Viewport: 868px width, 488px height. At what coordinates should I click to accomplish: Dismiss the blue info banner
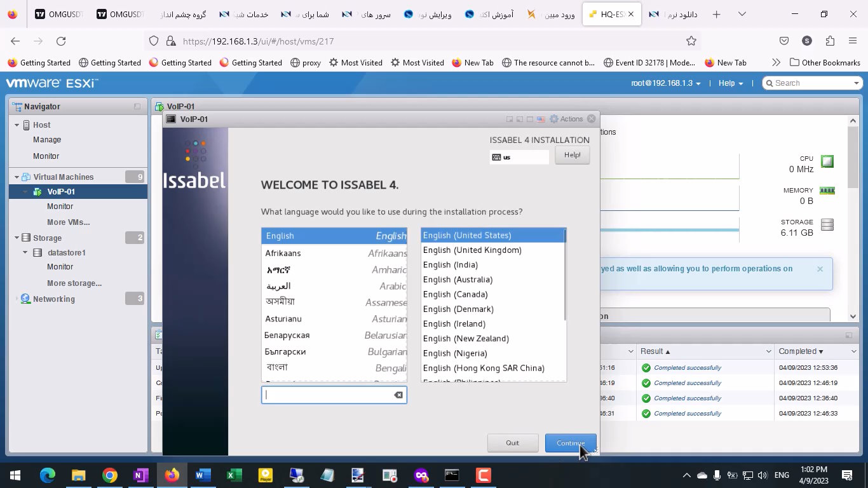pyautogui.click(x=820, y=269)
